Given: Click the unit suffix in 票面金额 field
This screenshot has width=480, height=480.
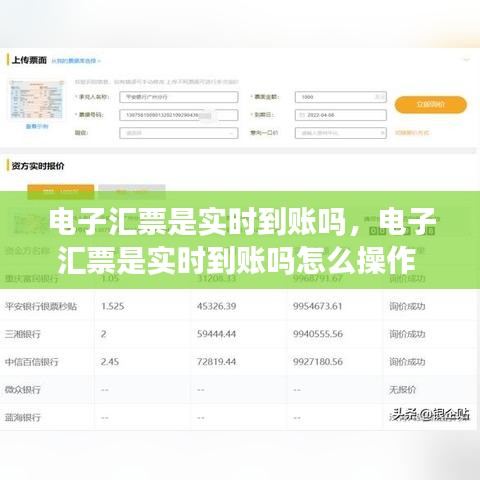Looking at the screenshot, I should 380,97.
